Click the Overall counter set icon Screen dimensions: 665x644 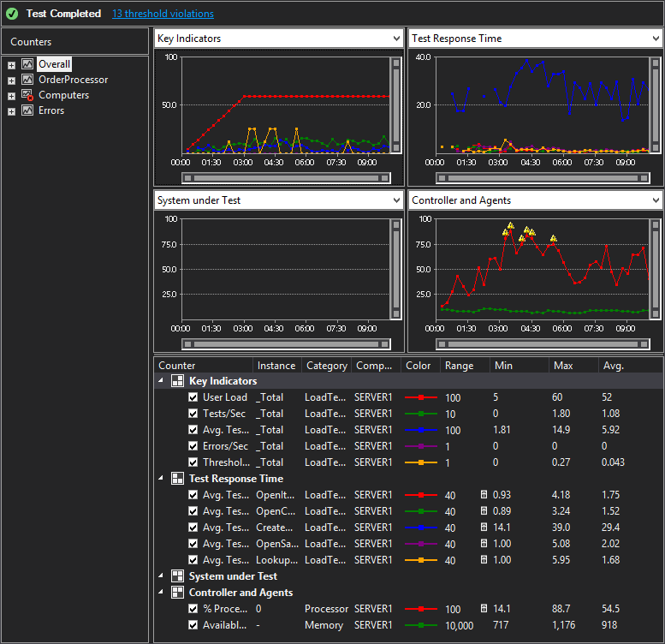click(x=27, y=64)
